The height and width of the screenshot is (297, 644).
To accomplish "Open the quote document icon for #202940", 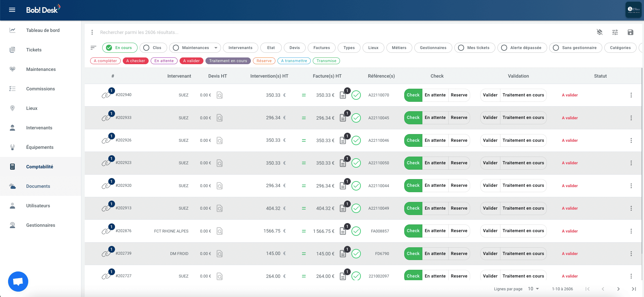I will 220,95.
